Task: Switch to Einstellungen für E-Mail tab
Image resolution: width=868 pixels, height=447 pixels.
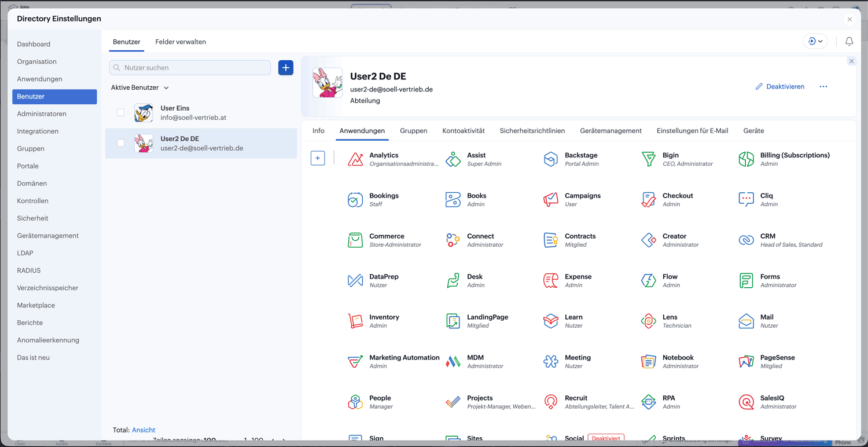Action: coord(692,131)
